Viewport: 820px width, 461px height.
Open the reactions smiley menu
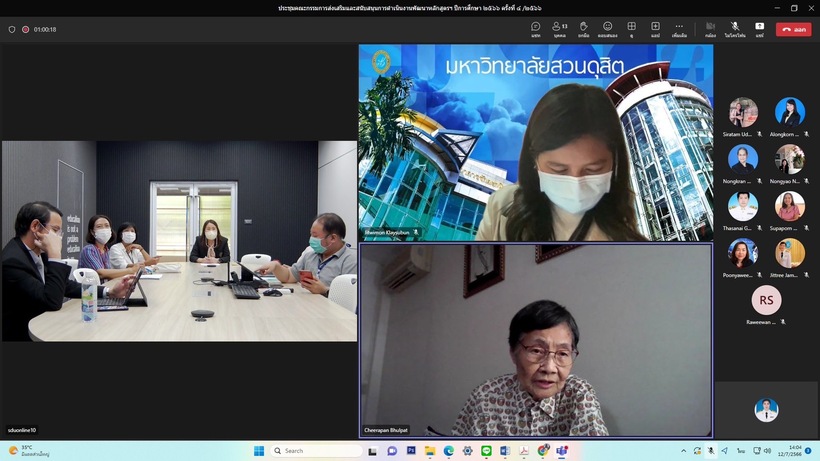coord(607,29)
